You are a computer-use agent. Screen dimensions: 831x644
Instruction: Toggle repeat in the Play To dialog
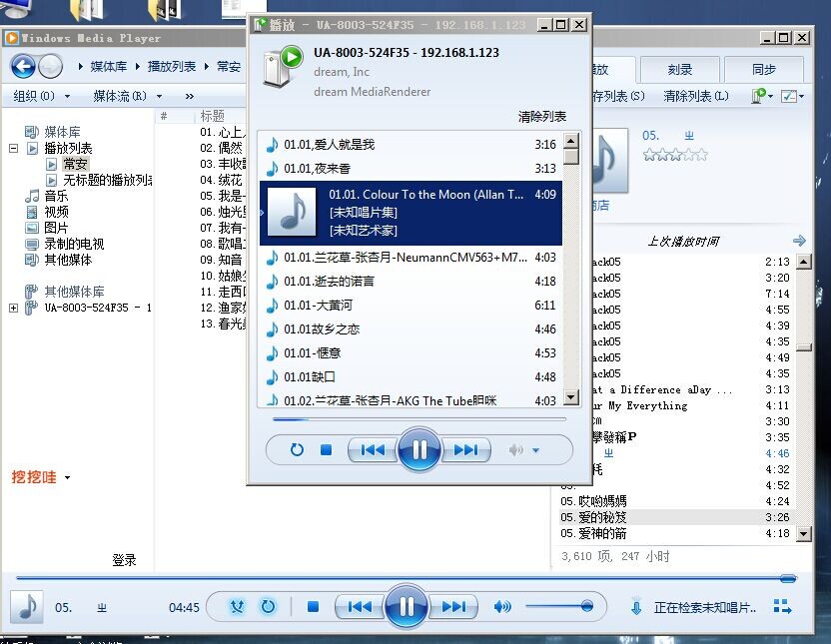297,450
